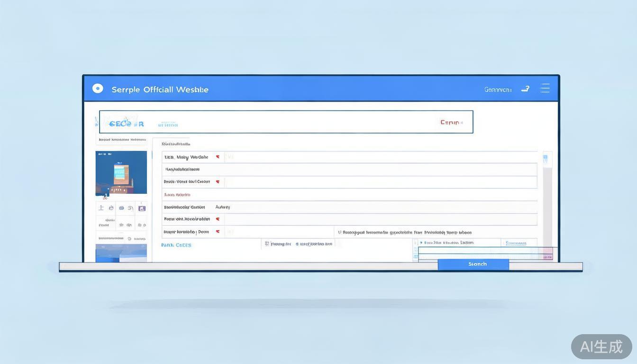This screenshot has width=637, height=364.
Task: Click the first icon in the sidebar icon row
Action: [x=101, y=208]
